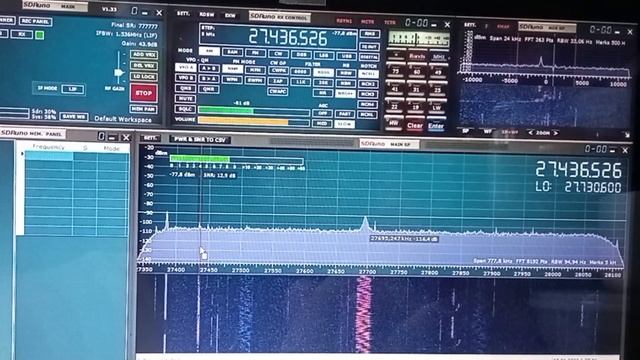Click the zoom-in right arrow in Aux SP
This screenshot has height=360, width=640.
pyautogui.click(x=556, y=133)
